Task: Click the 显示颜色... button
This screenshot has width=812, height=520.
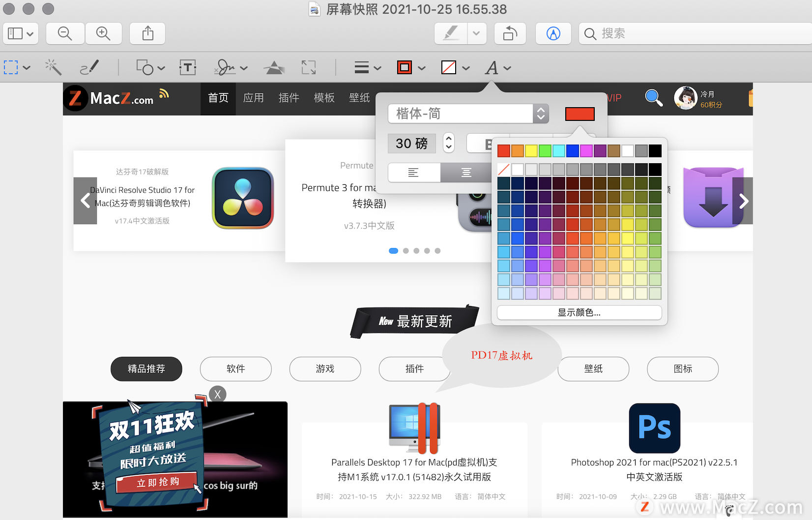Action: [580, 313]
